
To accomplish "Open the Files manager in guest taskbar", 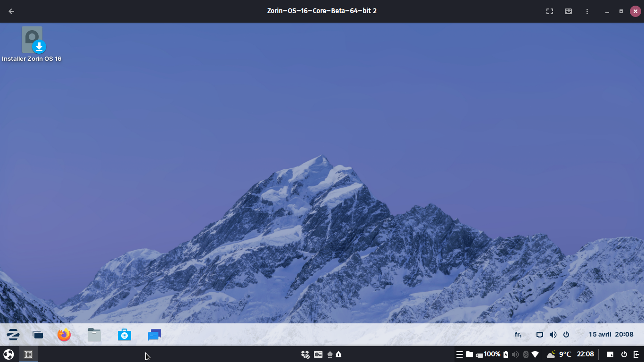I will 94,335.
